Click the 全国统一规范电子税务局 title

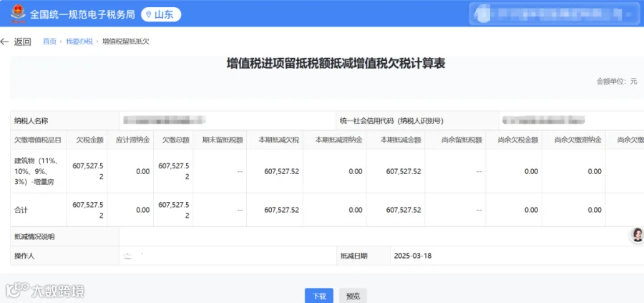[82, 14]
